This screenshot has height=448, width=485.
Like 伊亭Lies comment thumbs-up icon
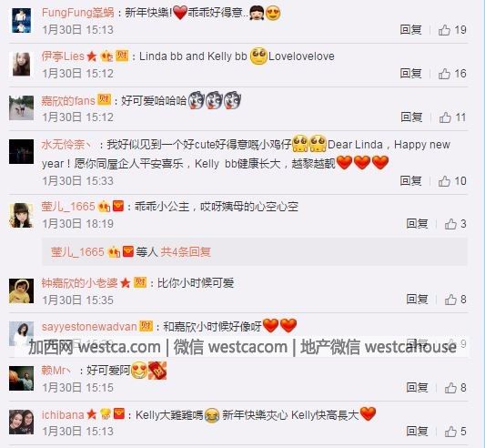[x=444, y=74]
